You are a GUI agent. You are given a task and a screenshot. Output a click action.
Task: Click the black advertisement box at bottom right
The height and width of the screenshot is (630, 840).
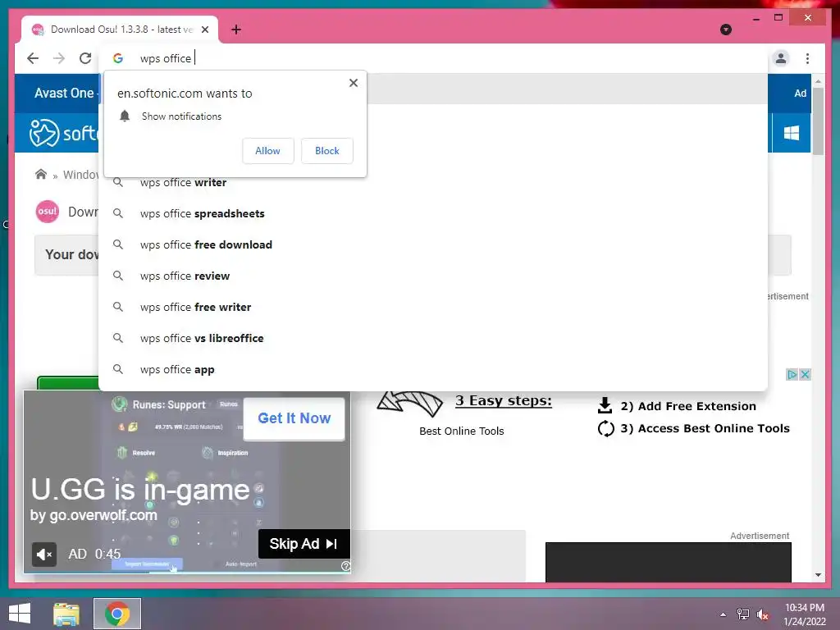coord(668,562)
